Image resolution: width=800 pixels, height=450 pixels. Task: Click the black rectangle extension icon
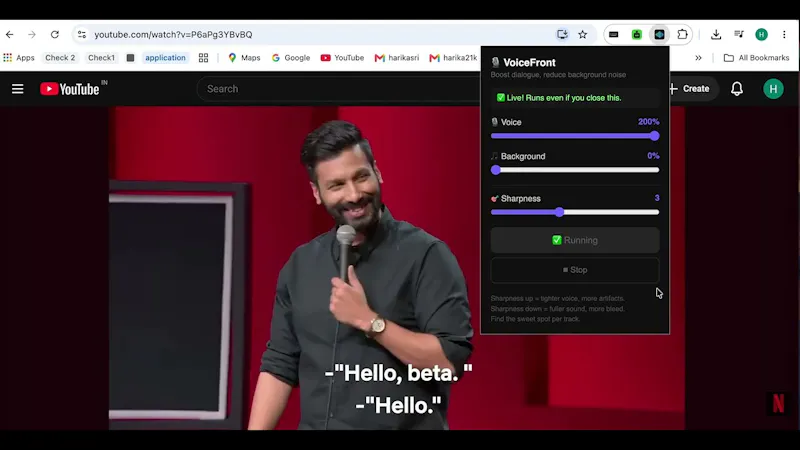[614, 35]
